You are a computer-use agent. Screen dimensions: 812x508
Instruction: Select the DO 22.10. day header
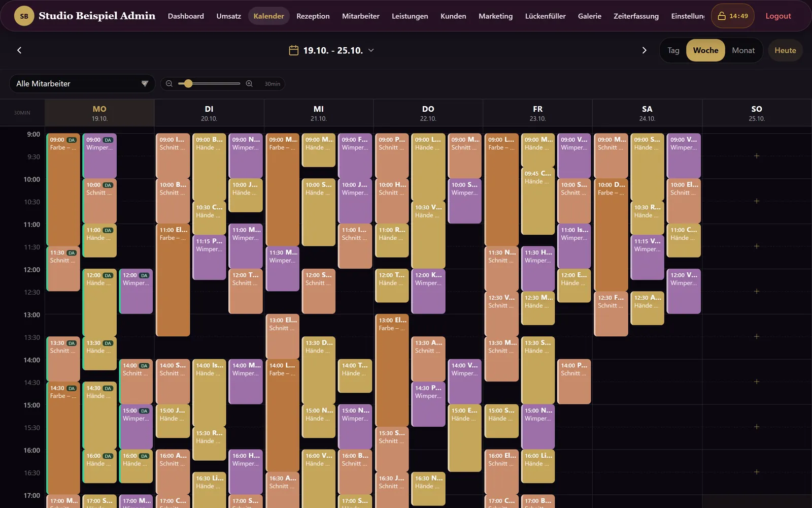[428, 113]
